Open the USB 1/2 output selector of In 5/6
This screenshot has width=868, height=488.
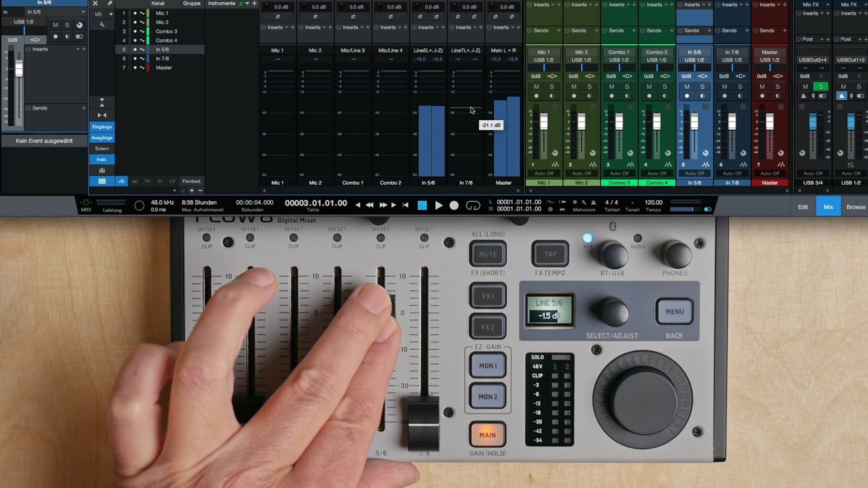694,60
